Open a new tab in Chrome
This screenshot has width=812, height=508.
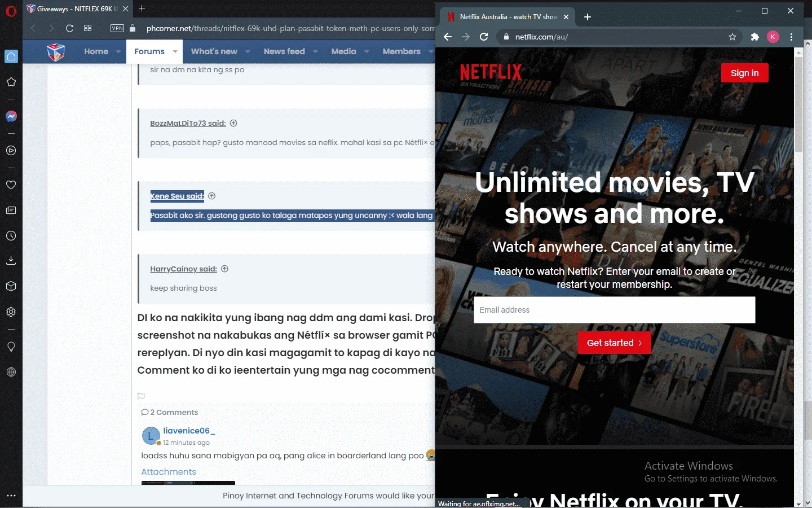(x=588, y=17)
